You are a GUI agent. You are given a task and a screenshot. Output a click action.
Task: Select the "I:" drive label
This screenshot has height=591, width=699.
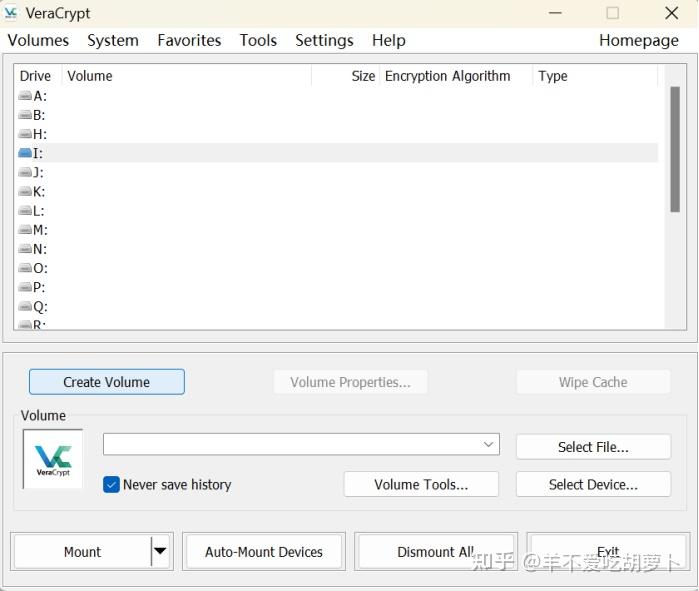(38, 153)
